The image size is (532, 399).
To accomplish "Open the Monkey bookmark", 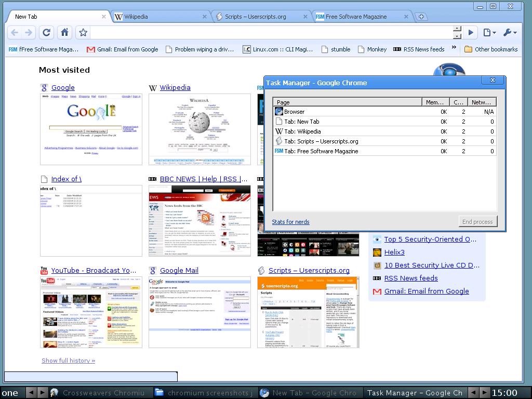I will (372, 49).
